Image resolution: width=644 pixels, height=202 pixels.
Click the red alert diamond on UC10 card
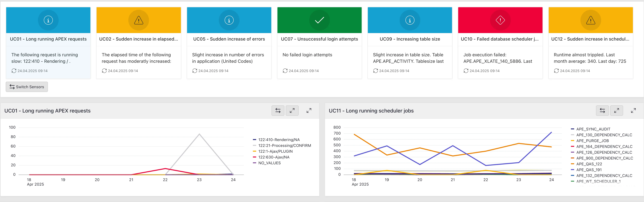click(x=500, y=20)
